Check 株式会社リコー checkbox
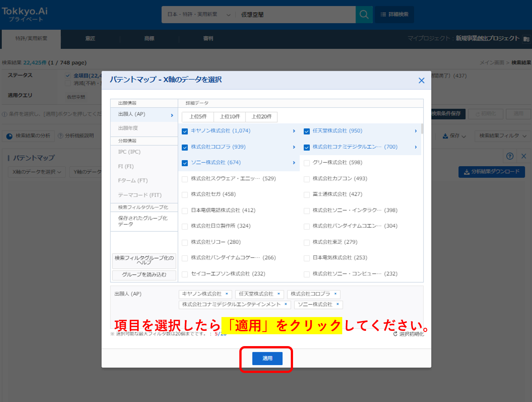Screen dimensions: 532x402 [185, 243]
